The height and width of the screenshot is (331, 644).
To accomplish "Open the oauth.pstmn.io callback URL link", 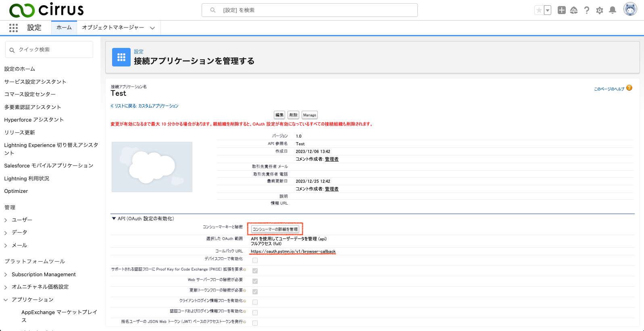I will (x=293, y=251).
